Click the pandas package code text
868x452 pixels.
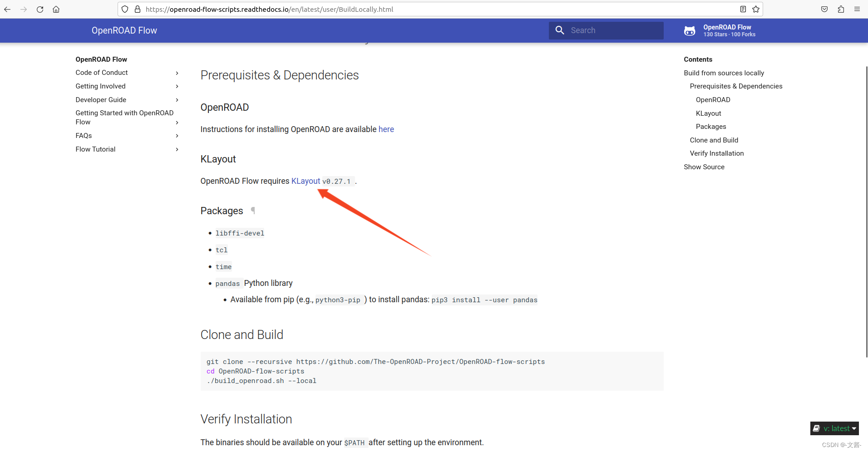(227, 284)
